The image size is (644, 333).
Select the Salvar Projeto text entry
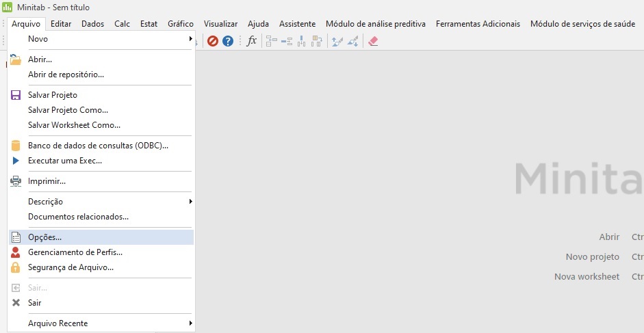click(53, 95)
